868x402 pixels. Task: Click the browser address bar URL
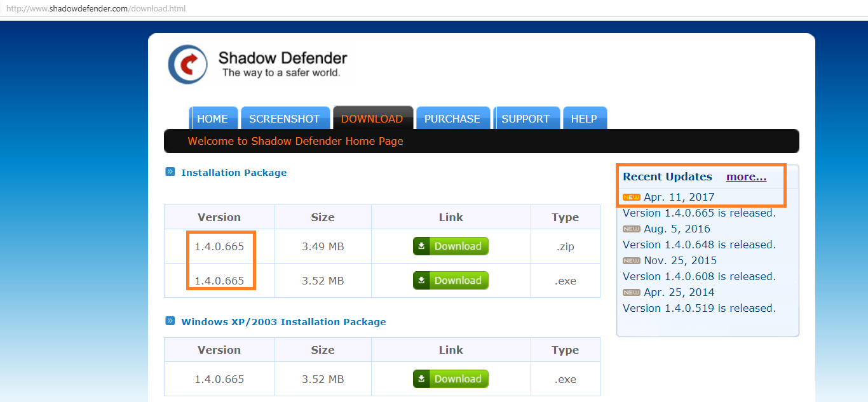coord(96,9)
